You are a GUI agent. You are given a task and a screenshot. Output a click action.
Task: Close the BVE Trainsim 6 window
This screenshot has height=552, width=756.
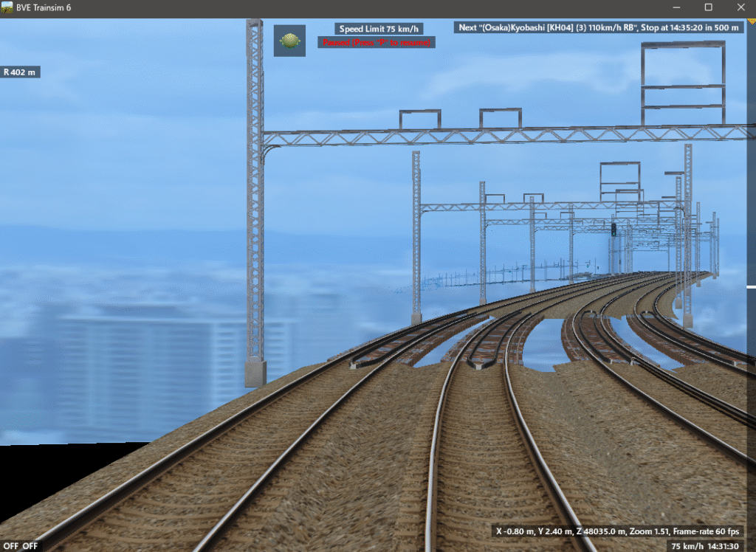coord(741,7)
